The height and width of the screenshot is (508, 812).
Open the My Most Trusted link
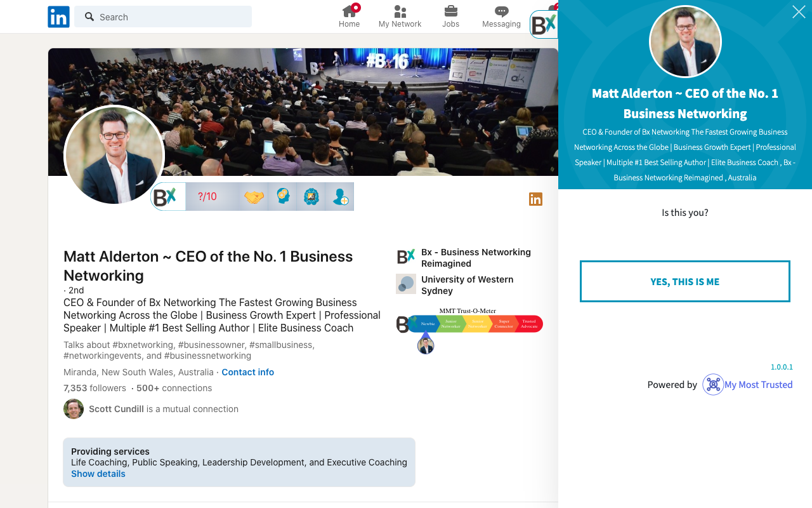point(759,385)
